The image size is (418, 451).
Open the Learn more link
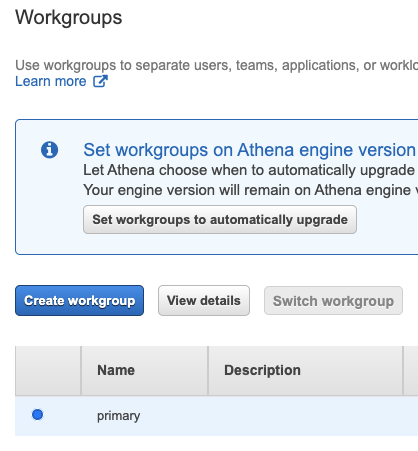tap(51, 81)
